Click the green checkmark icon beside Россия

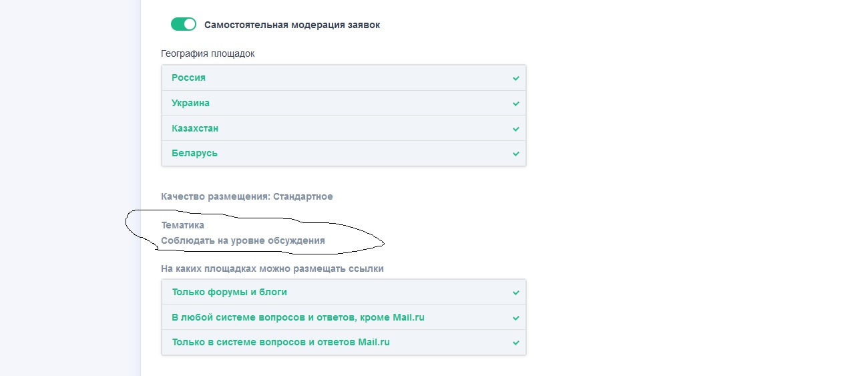coord(515,78)
